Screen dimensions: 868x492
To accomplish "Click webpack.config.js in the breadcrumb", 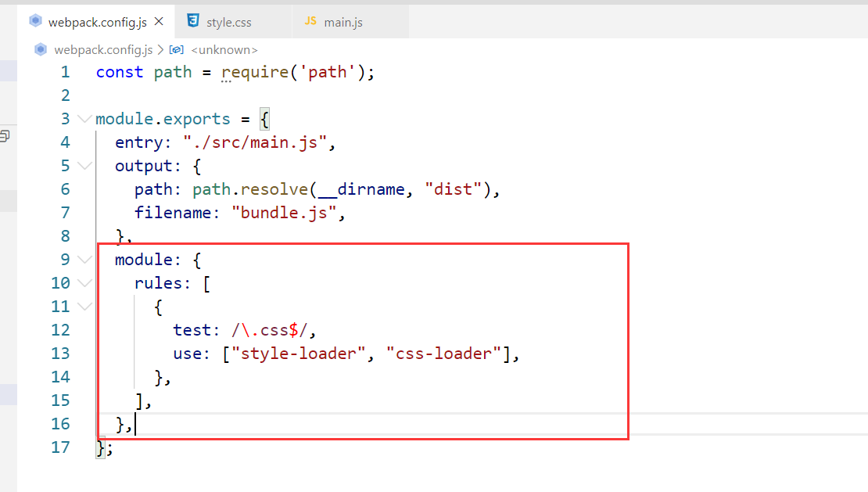I will click(103, 50).
